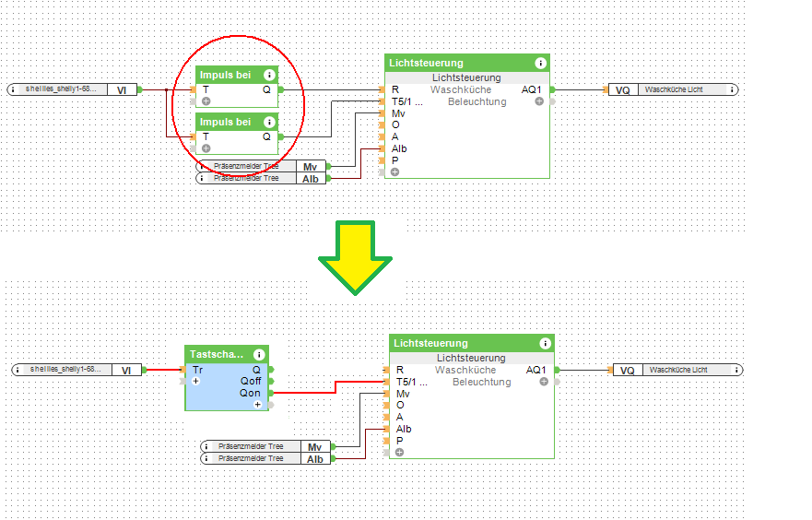Click plus icon under AQ1 in upper Lichtsteuerung
Viewport: 812px width, 520px height.
[539, 101]
